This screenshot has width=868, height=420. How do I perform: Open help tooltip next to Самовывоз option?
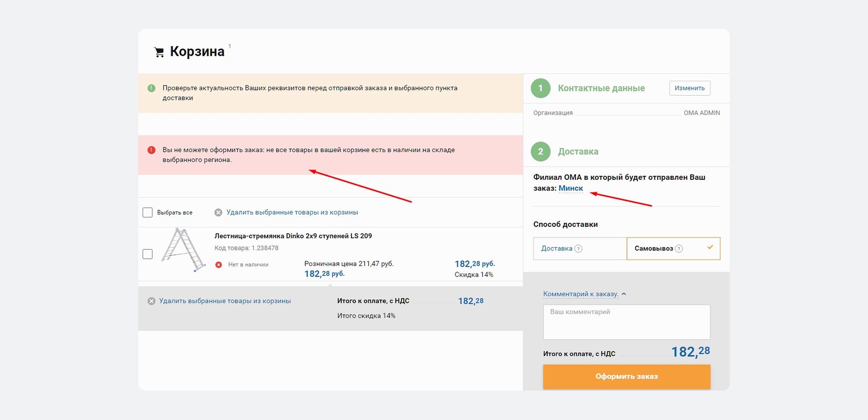[679, 249]
